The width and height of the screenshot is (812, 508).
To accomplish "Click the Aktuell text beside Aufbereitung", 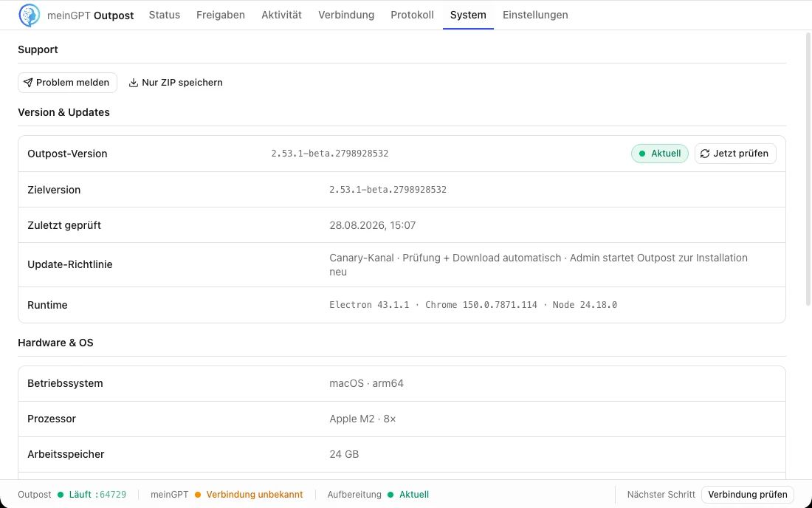I will click(x=414, y=495).
